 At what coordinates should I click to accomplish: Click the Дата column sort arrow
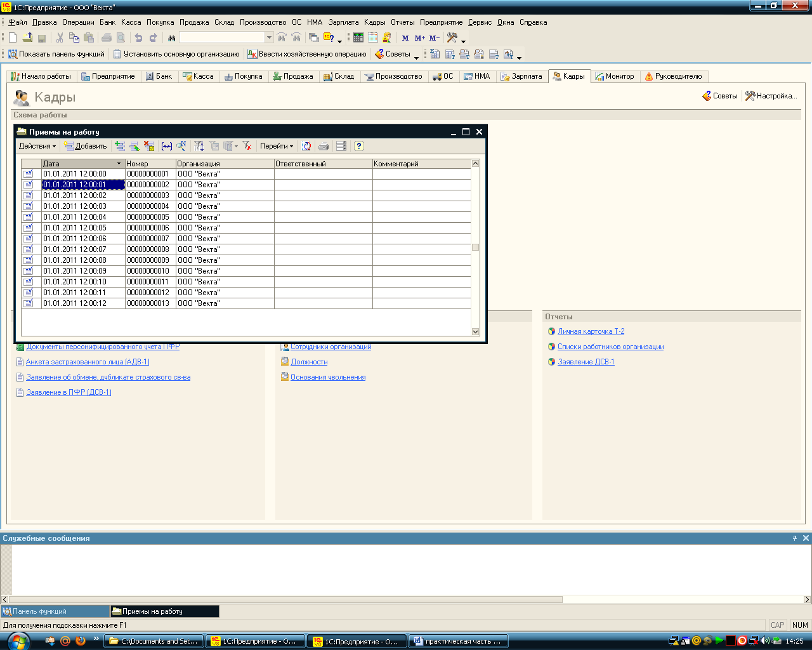[119, 164]
